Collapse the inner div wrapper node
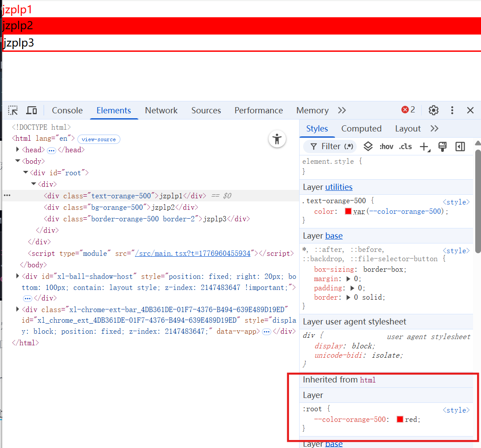Viewport: 481px width, 448px height. (x=34, y=184)
